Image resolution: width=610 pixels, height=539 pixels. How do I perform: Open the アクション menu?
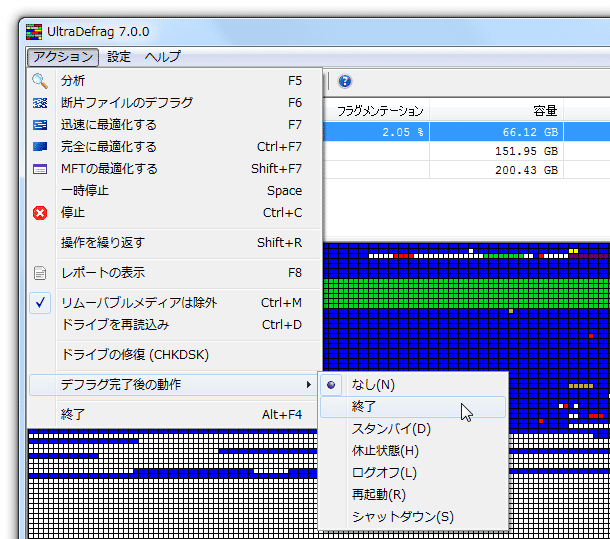pos(63,57)
